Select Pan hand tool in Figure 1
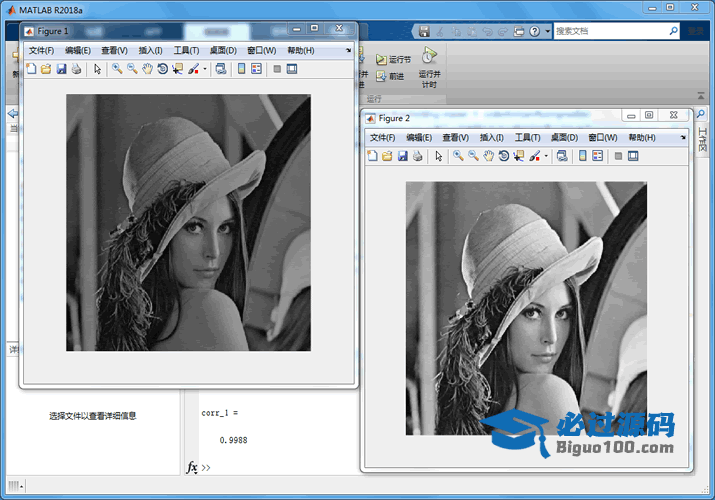 [147, 69]
